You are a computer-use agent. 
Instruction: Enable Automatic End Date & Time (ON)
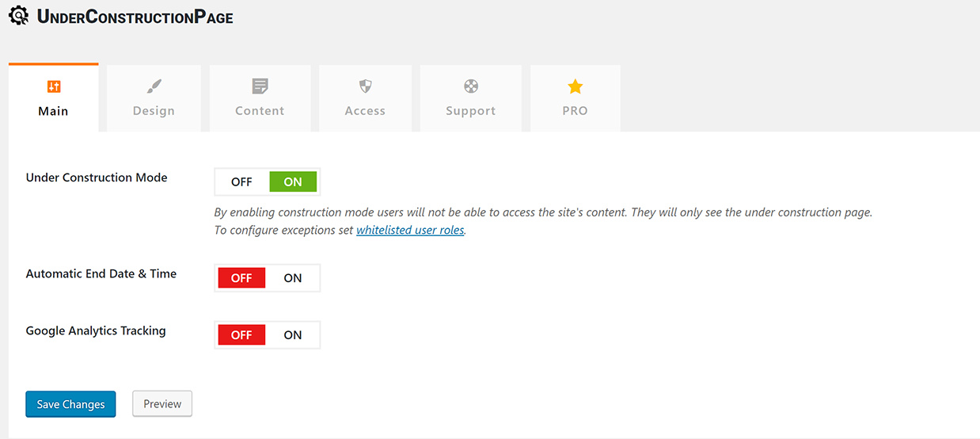[x=293, y=278]
